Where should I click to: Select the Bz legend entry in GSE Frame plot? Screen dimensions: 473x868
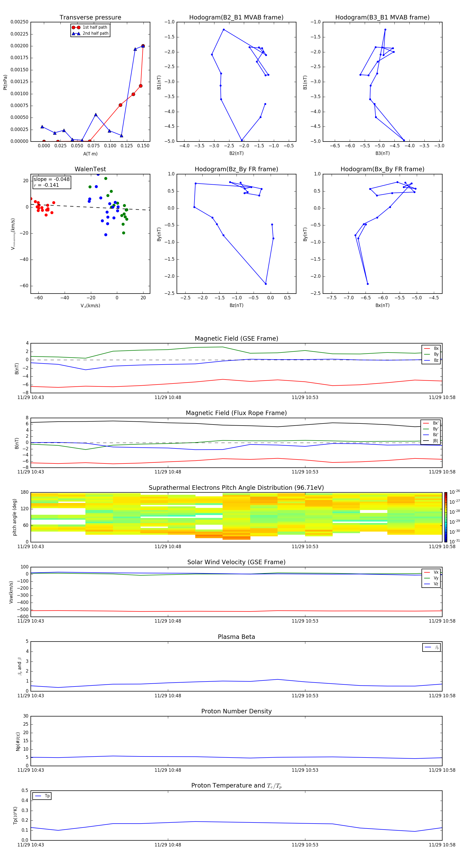[431, 360]
